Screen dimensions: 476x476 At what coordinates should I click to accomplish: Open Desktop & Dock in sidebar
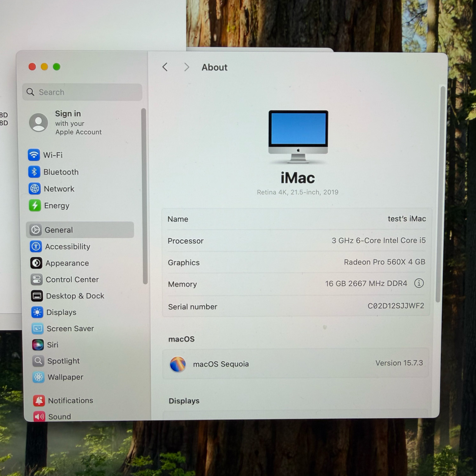(x=81, y=296)
